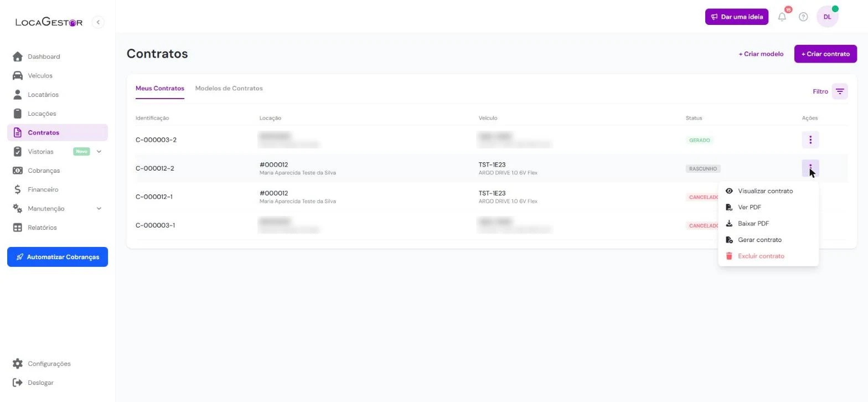Go to Dashboard in the sidebar

(x=58, y=56)
